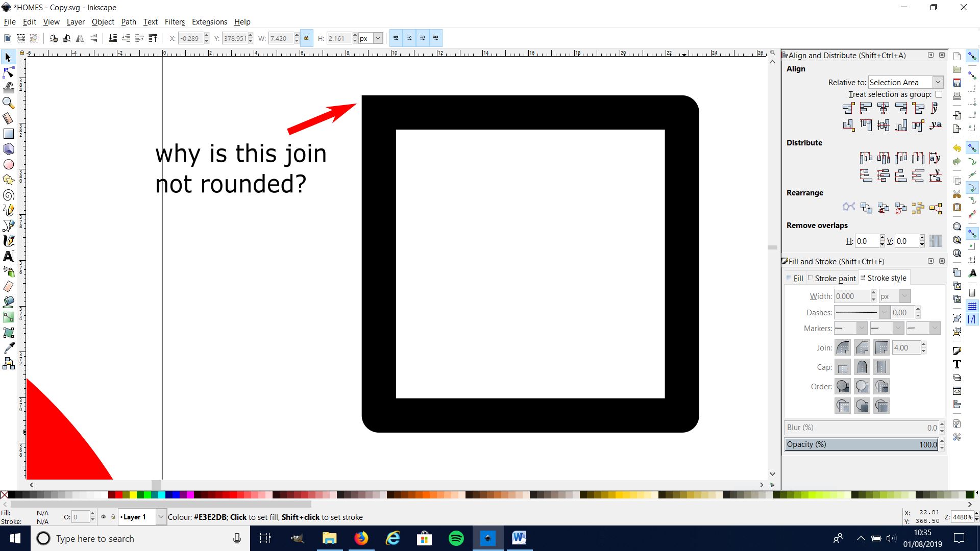Pick the red swatch from the color palette

click(119, 495)
